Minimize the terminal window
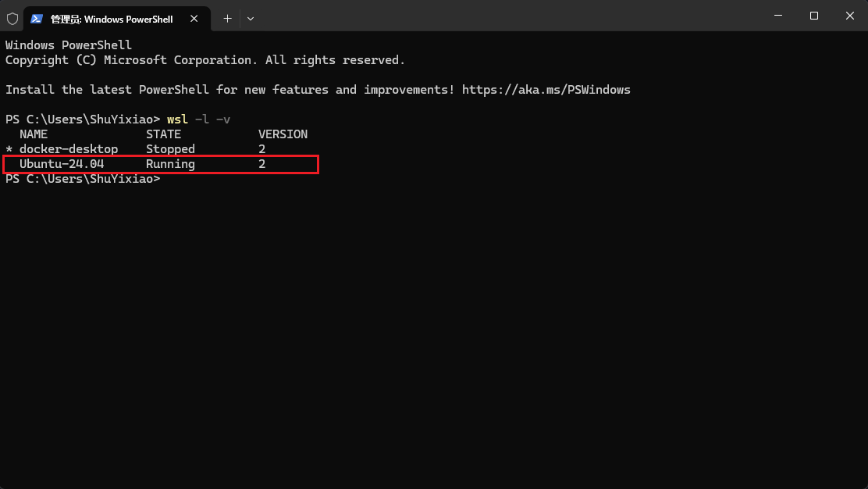 (777, 16)
